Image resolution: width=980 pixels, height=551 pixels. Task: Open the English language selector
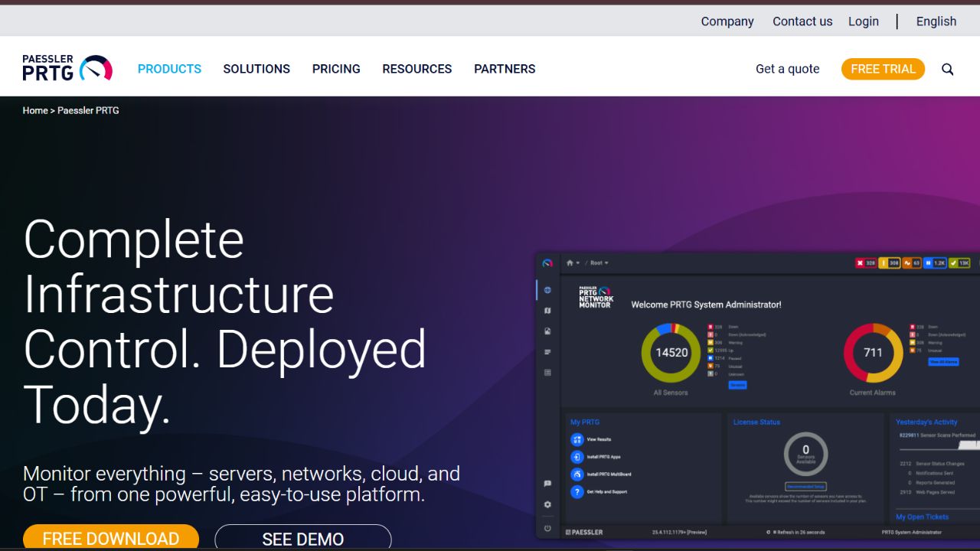[x=936, y=21]
